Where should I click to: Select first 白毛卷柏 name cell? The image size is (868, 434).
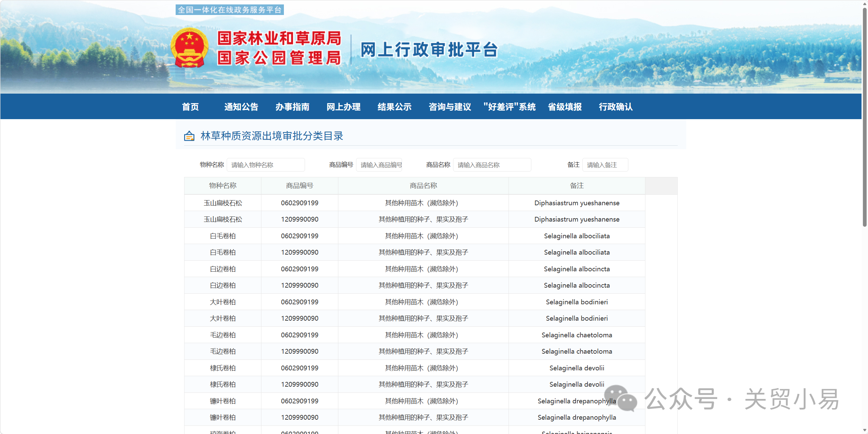(x=223, y=236)
